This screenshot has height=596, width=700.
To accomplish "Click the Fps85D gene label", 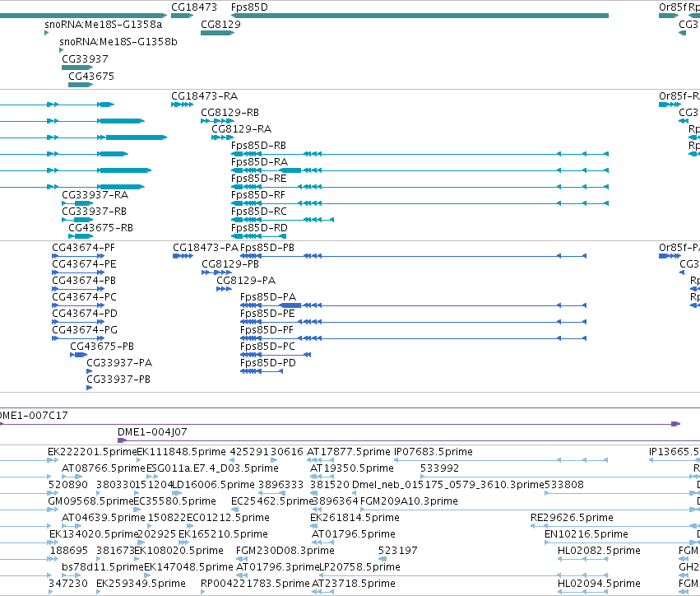I will [x=249, y=7].
